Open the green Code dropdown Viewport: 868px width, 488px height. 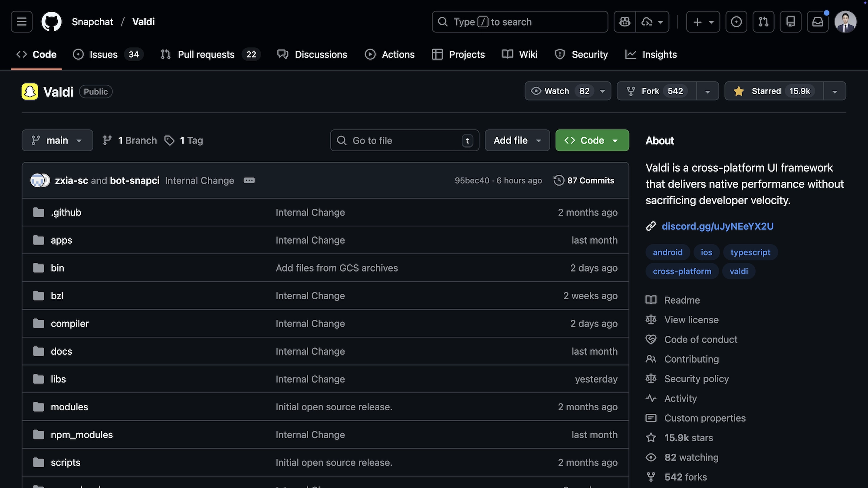click(x=592, y=141)
